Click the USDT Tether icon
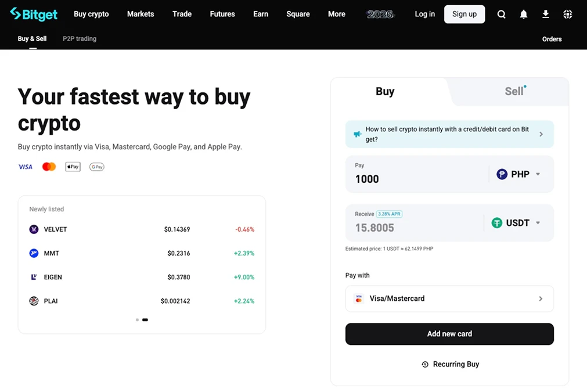 pos(496,223)
